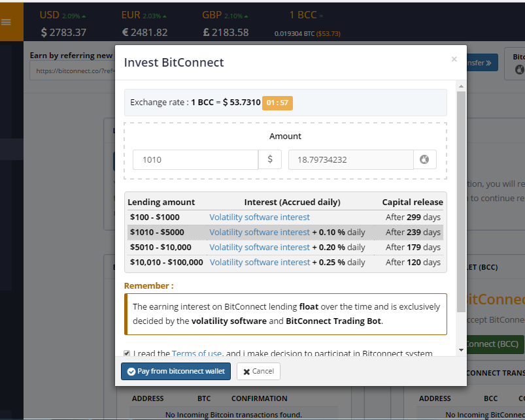The image size is (525, 420).
Task: Select the $1010 - $5000 lending amount cell
Action: (157, 232)
